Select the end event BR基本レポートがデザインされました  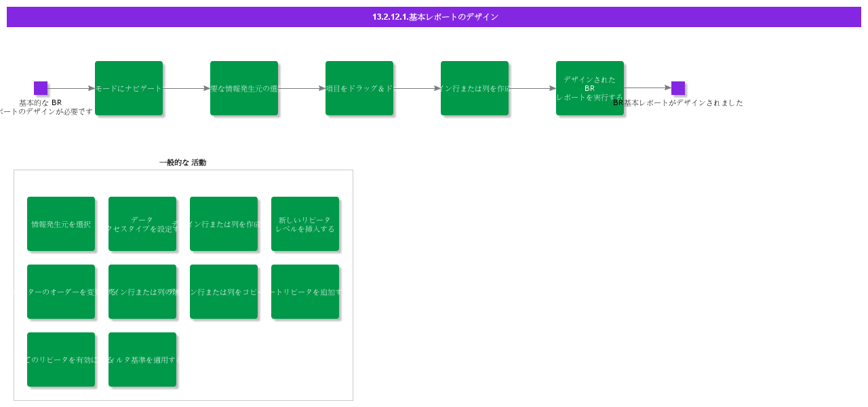pos(678,88)
